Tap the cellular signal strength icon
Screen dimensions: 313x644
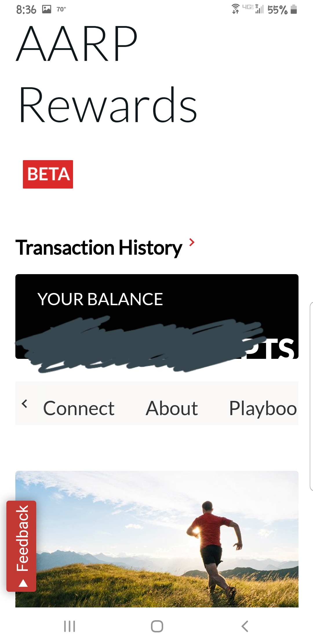(x=259, y=9)
